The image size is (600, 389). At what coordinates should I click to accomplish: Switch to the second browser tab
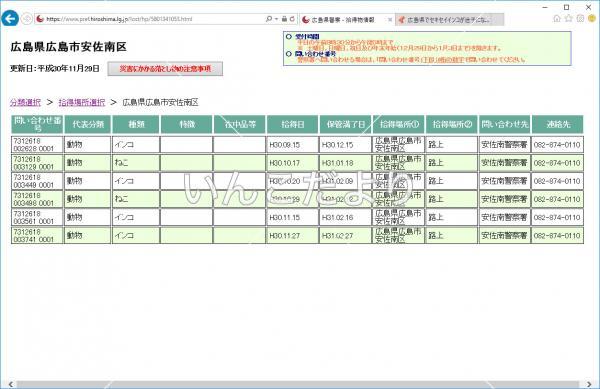pyautogui.click(x=449, y=20)
